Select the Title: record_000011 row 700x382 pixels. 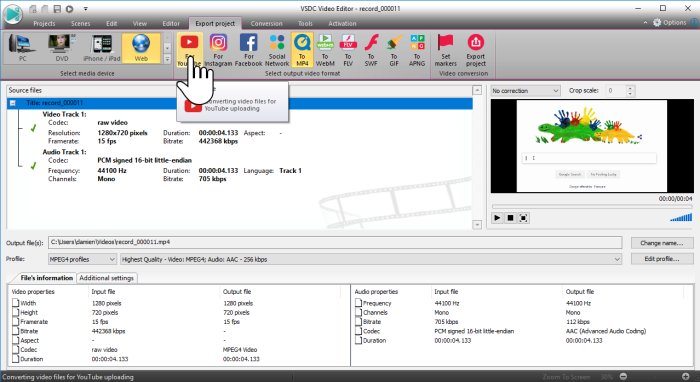tap(240, 103)
